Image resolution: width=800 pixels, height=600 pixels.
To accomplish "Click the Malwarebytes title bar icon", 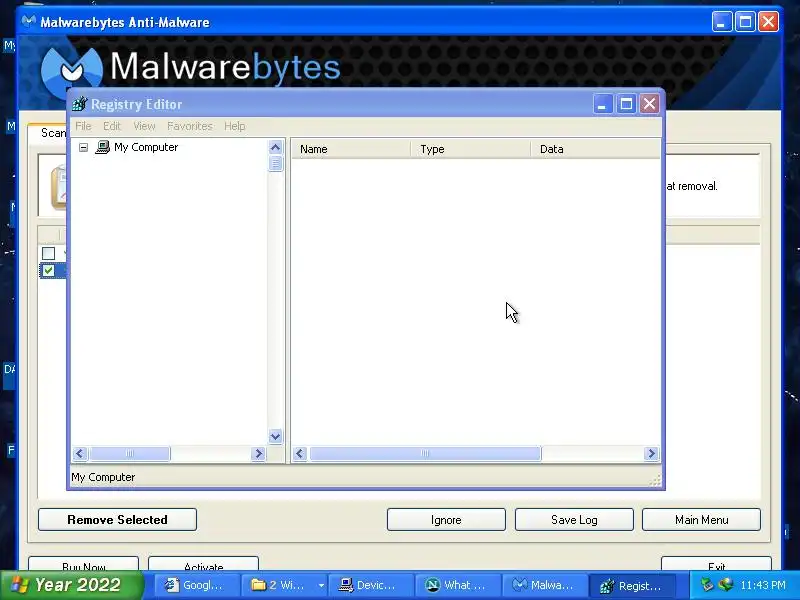I will (29, 21).
